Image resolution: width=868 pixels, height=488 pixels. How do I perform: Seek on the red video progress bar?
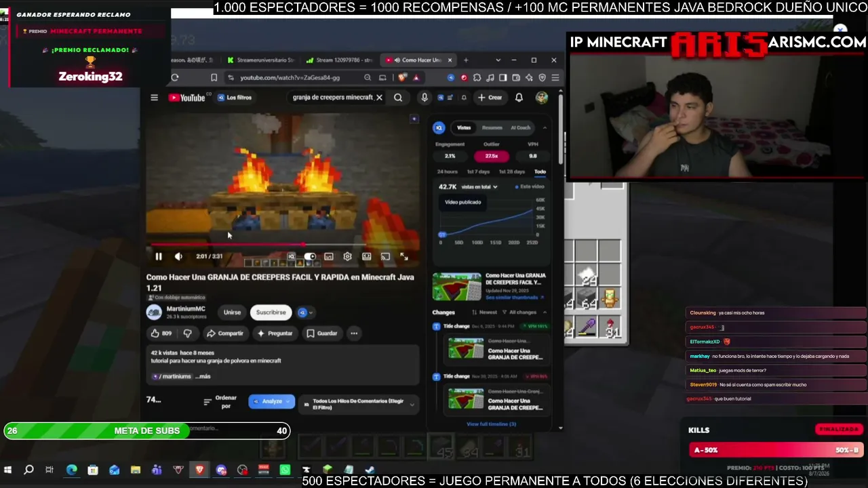click(283, 245)
